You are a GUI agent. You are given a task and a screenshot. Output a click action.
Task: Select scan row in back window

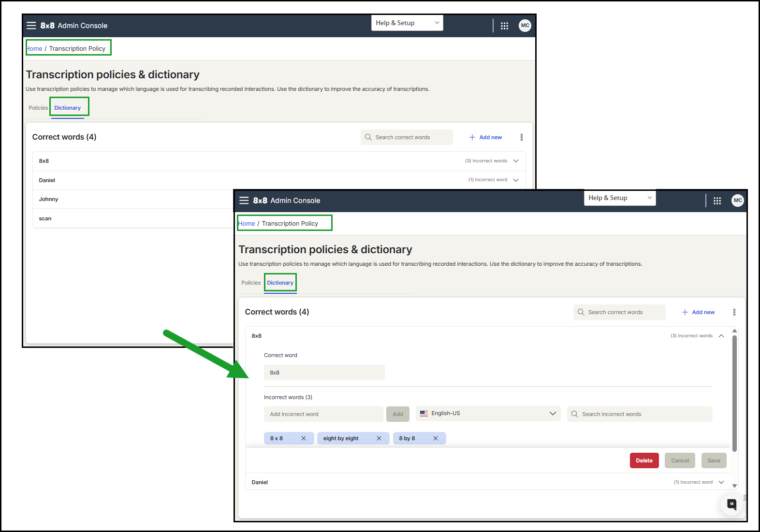133,218
